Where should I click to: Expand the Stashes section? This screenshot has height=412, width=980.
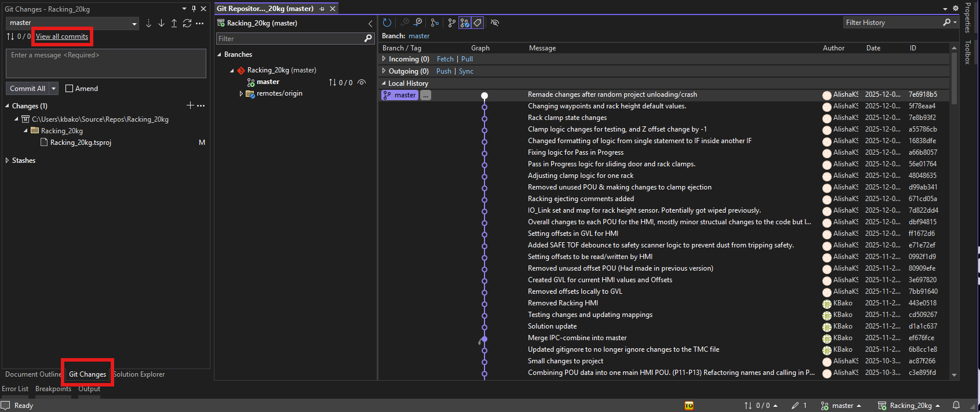pyautogui.click(x=7, y=161)
